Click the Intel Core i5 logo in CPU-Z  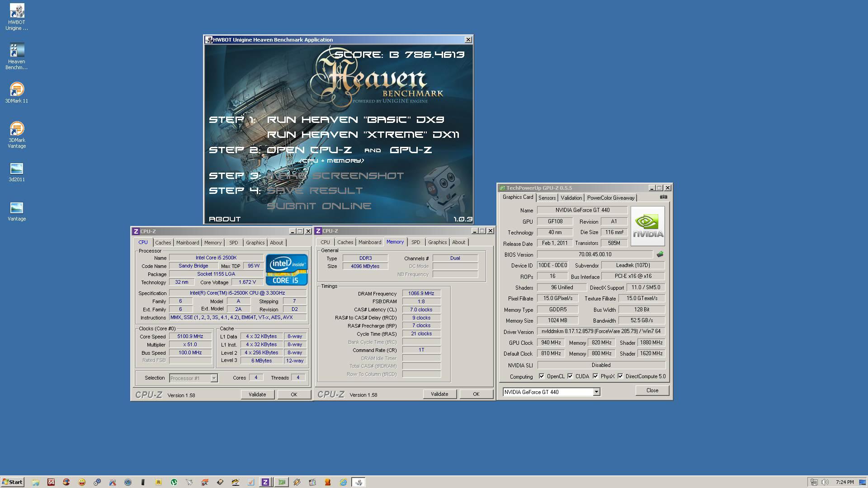coord(287,270)
